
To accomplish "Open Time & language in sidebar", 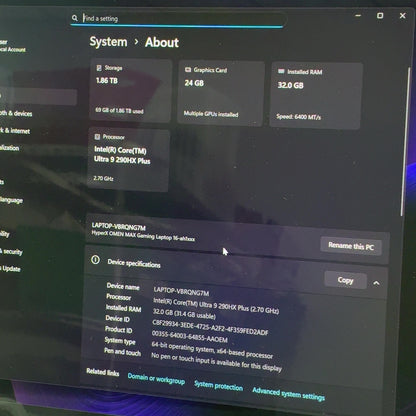I will tap(11, 200).
